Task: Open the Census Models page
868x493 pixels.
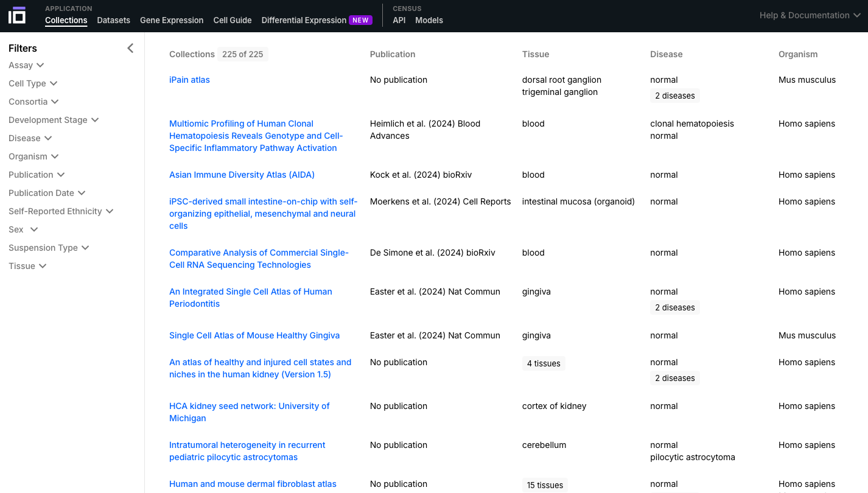Action: [429, 20]
